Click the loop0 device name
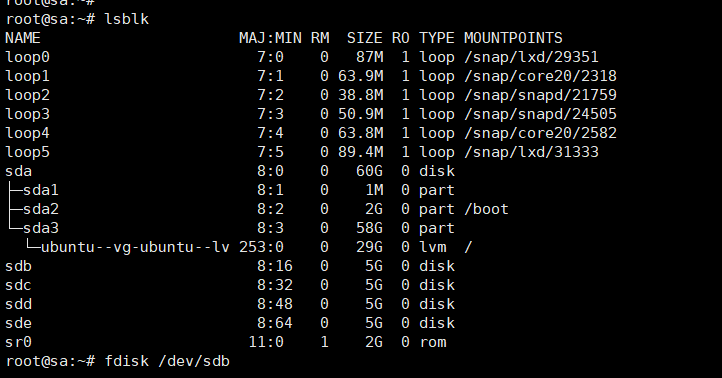This screenshot has width=722, height=378. coord(27,57)
